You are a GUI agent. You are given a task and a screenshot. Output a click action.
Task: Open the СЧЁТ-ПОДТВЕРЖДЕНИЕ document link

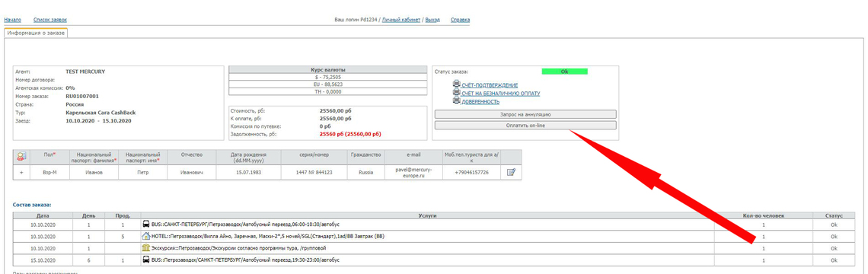[x=490, y=85]
